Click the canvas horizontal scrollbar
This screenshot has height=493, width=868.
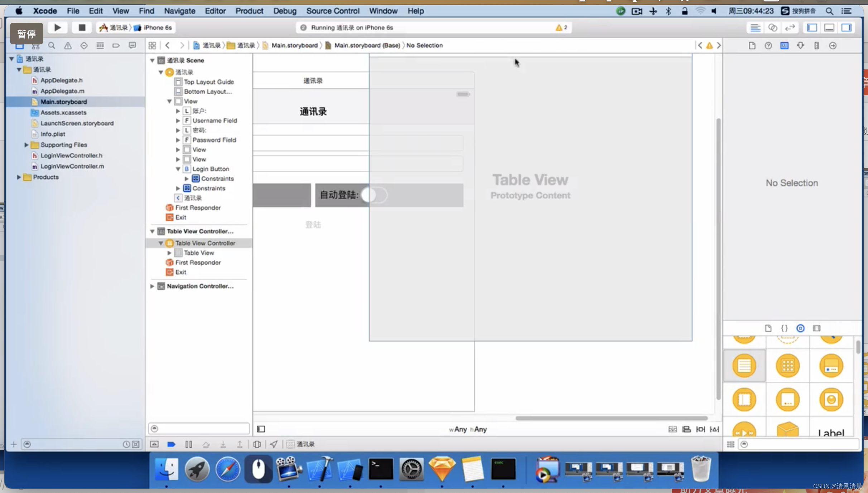click(x=611, y=418)
